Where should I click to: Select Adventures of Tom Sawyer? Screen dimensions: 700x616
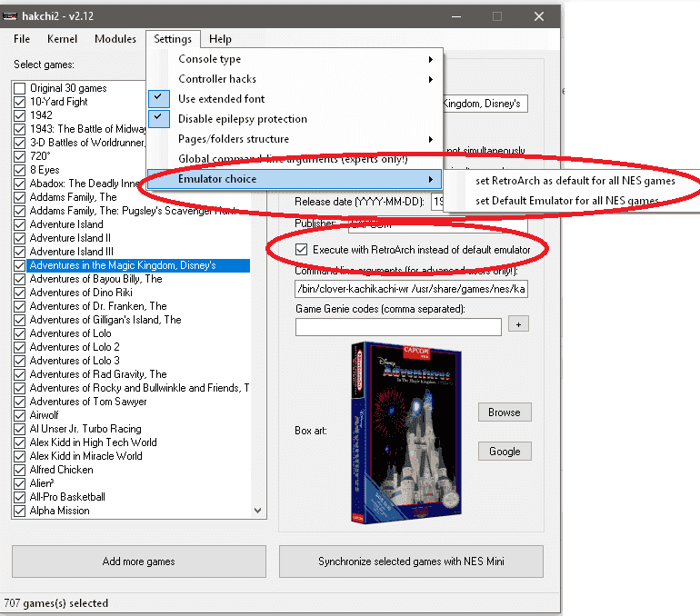click(88, 402)
